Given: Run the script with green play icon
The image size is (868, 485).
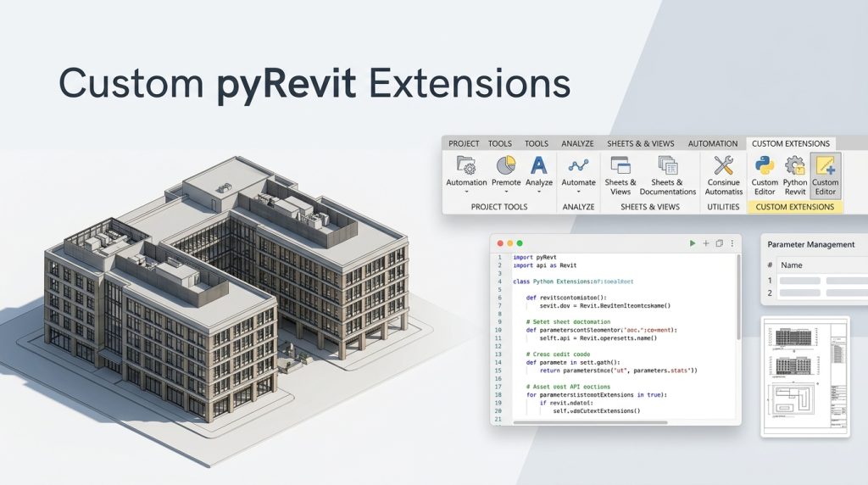Looking at the screenshot, I should (x=692, y=243).
